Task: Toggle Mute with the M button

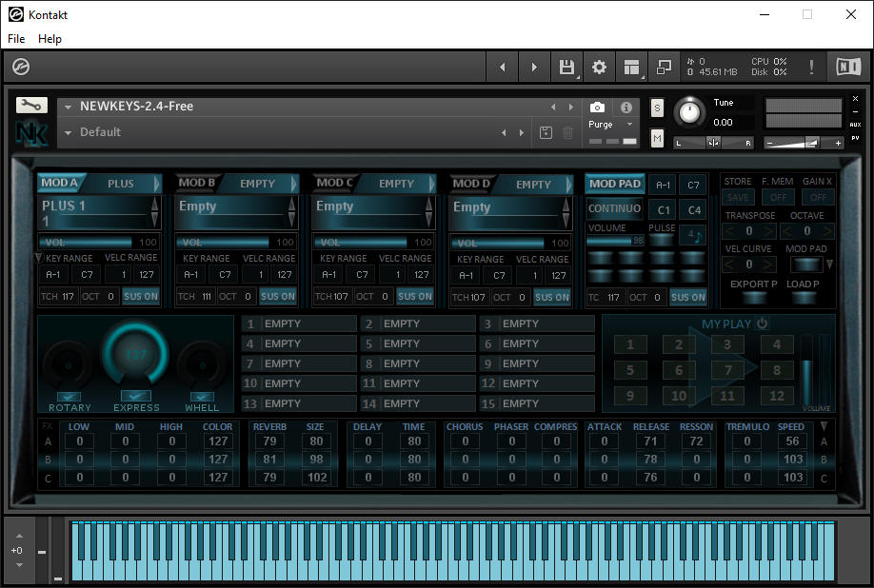Action: pos(657,138)
